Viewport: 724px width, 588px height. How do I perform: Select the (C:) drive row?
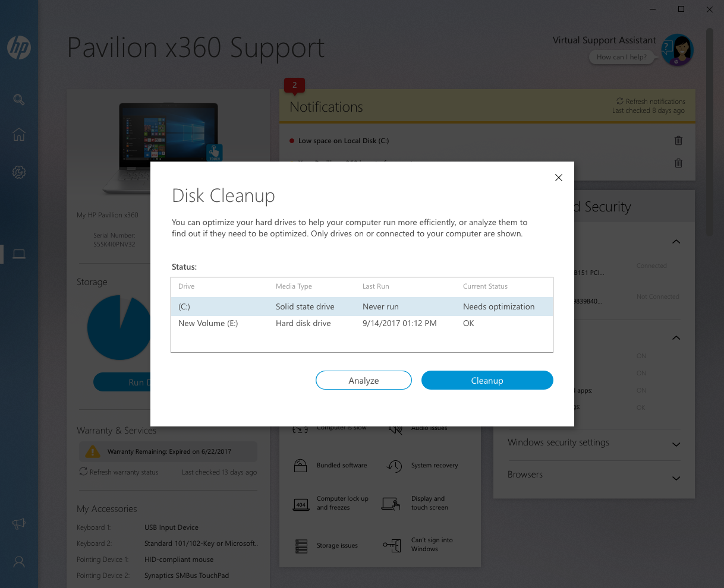pos(362,306)
